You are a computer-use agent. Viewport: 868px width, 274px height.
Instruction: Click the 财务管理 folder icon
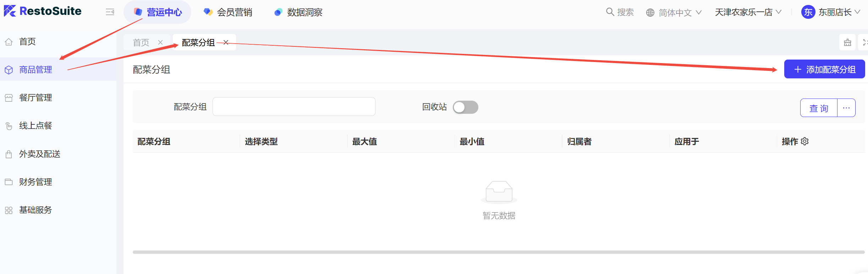pos(9,182)
